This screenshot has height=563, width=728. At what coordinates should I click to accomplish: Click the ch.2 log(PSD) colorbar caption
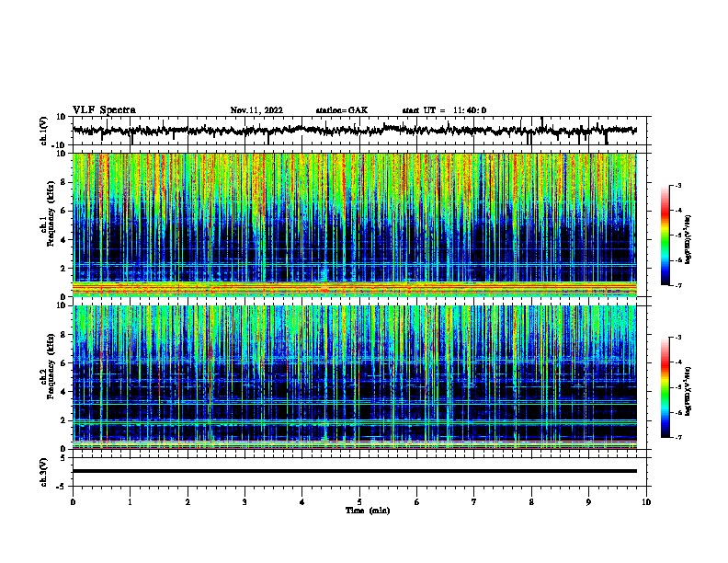(688, 391)
